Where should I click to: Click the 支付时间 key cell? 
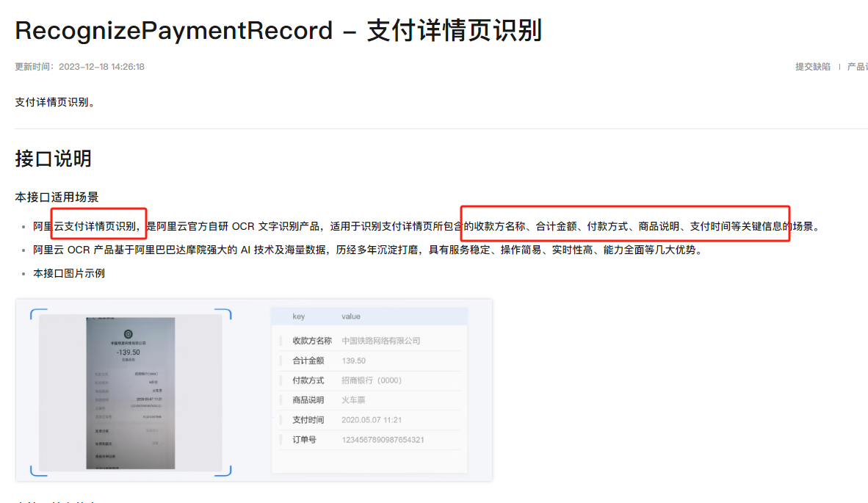(x=308, y=420)
